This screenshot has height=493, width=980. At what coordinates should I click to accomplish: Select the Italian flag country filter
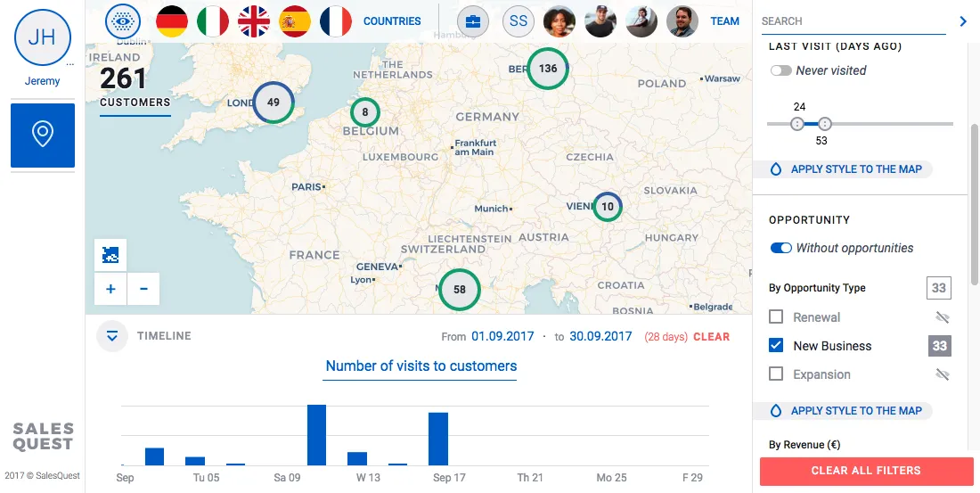[x=213, y=21]
